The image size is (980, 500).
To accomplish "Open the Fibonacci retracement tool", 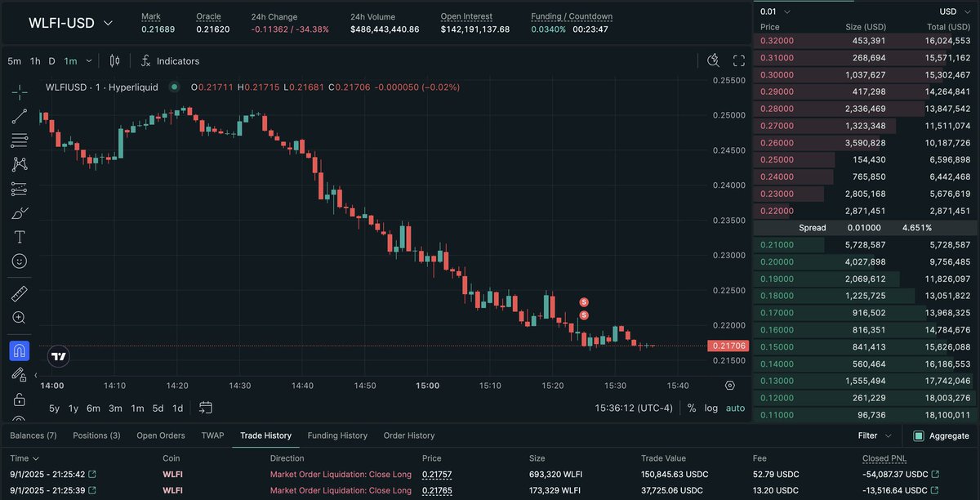I will point(20,140).
